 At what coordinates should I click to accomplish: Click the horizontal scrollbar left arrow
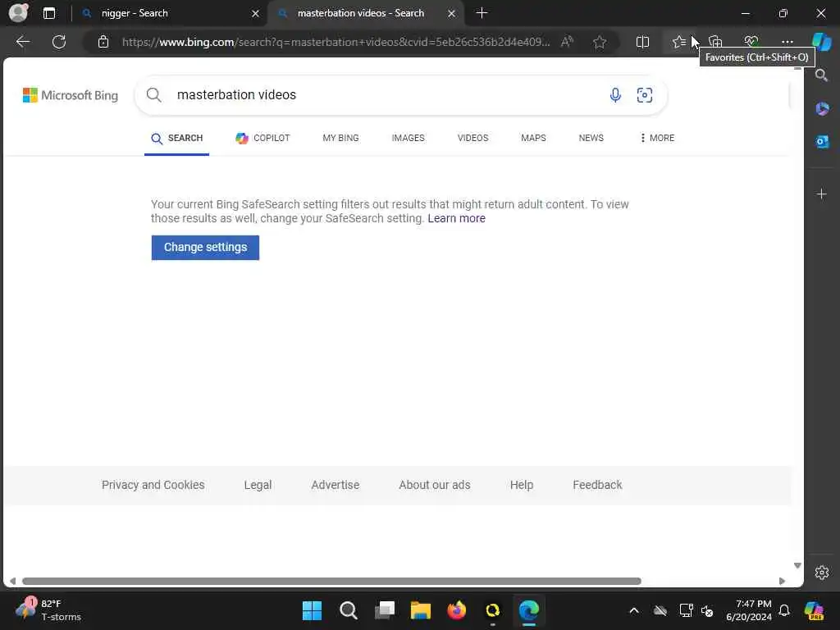click(x=12, y=582)
